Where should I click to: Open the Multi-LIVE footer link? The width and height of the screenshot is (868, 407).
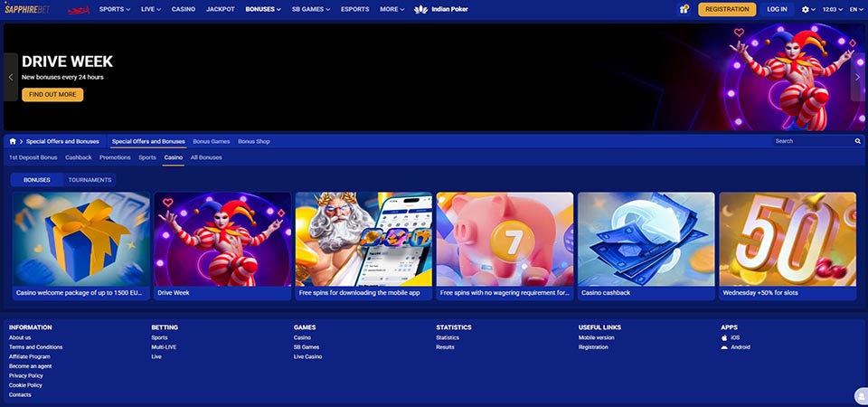(164, 347)
